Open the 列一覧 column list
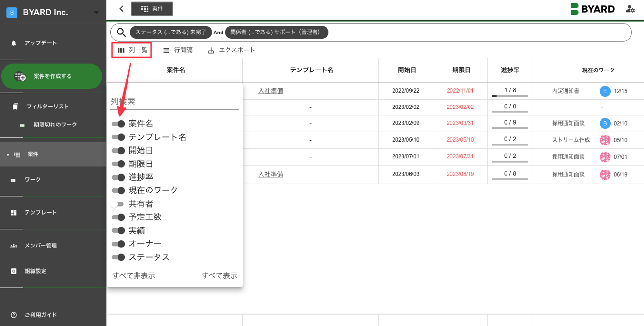Image resolution: width=644 pixels, height=326 pixels. pyautogui.click(x=132, y=50)
